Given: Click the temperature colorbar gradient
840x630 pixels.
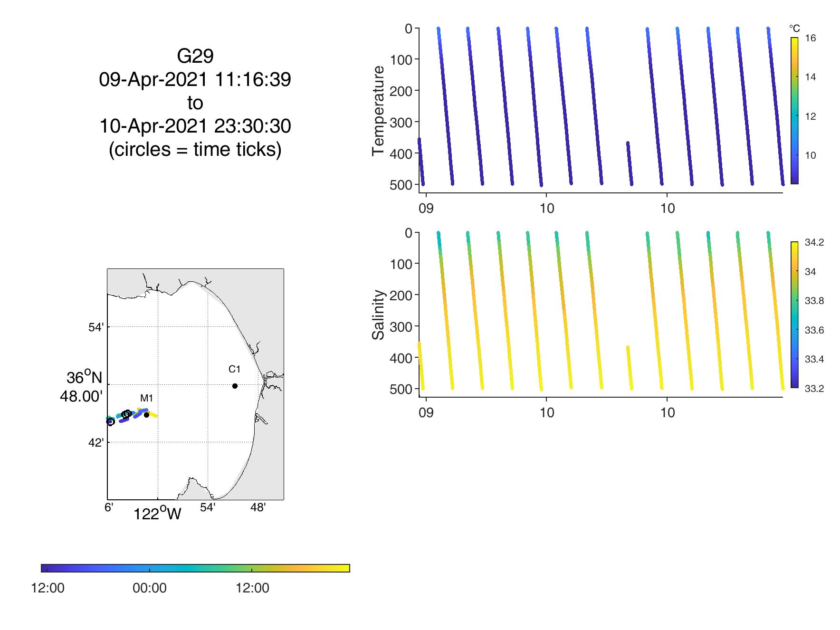Looking at the screenshot, I should (794, 111).
